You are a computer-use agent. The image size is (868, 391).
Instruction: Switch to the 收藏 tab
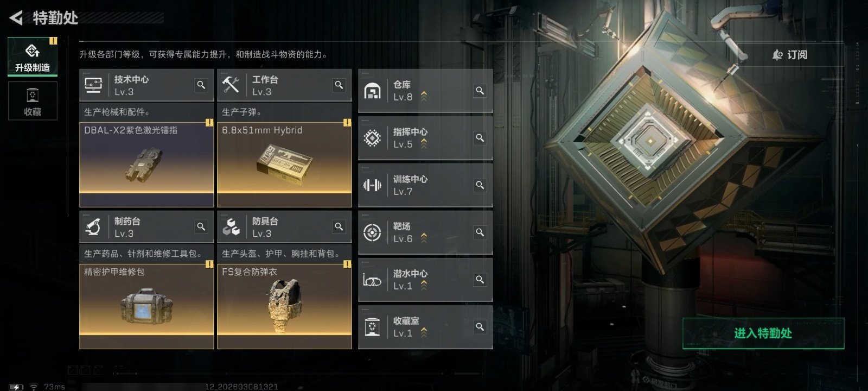(x=33, y=101)
